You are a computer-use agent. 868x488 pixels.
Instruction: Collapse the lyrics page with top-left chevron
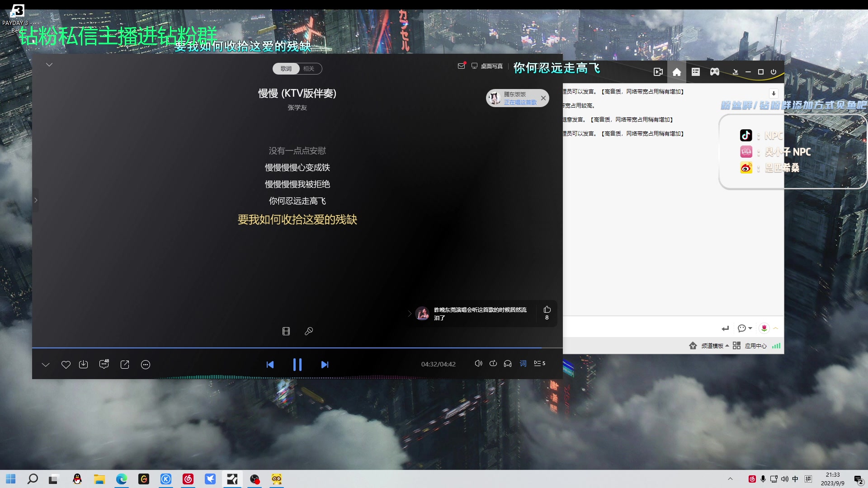pos(49,65)
